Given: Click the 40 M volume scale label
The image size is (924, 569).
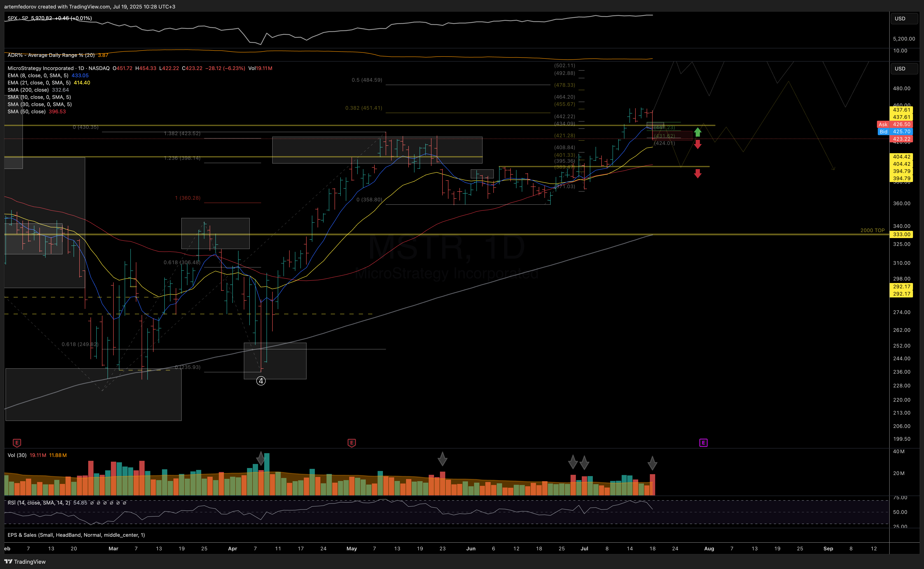Looking at the screenshot, I should [x=899, y=451].
